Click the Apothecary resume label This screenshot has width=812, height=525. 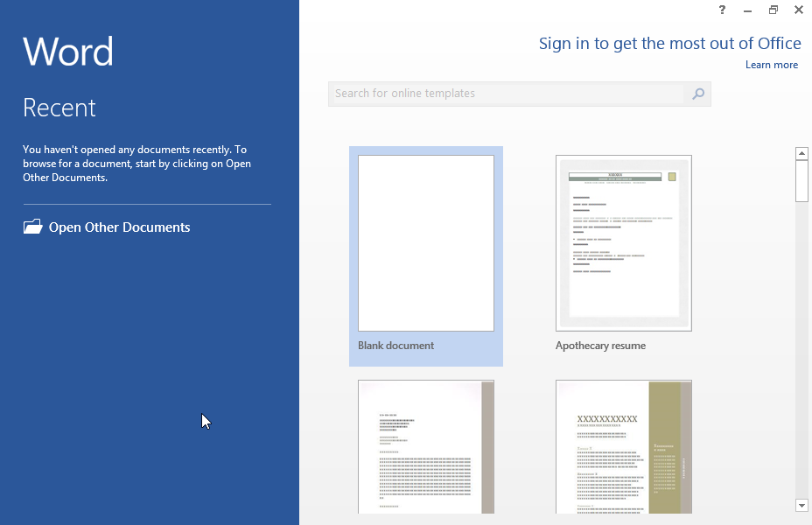tap(601, 346)
